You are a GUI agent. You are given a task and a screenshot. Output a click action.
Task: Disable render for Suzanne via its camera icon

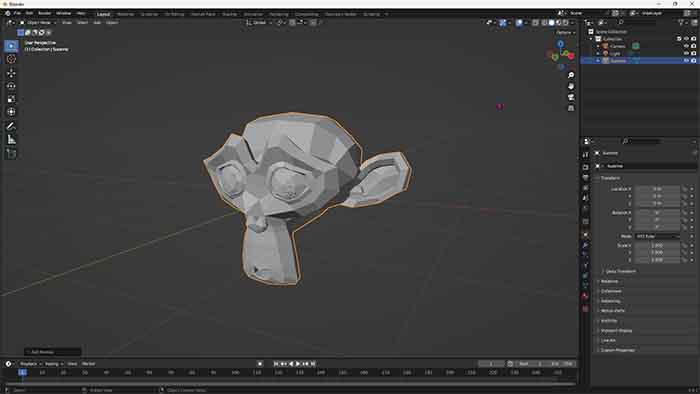pos(693,60)
